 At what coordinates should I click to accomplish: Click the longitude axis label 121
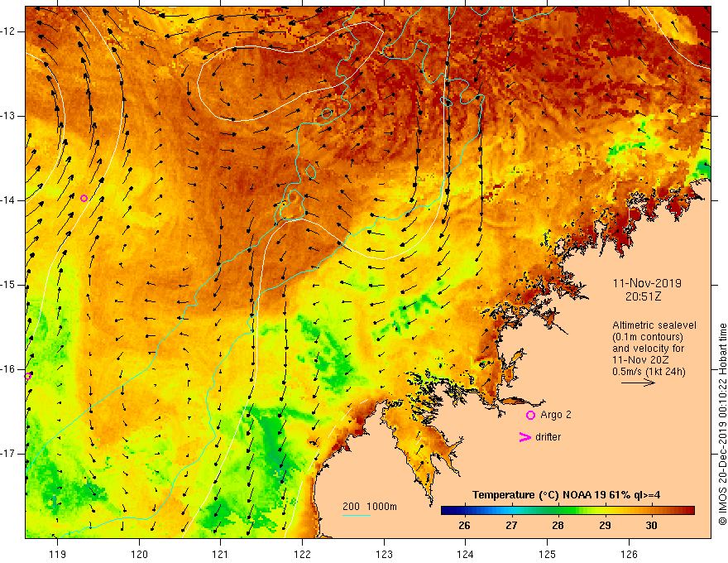[221, 554]
